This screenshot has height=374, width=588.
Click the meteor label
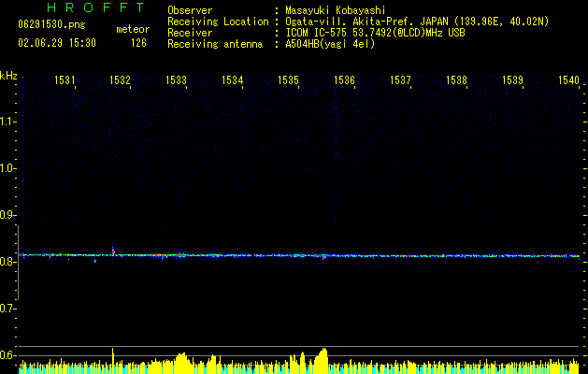133,29
